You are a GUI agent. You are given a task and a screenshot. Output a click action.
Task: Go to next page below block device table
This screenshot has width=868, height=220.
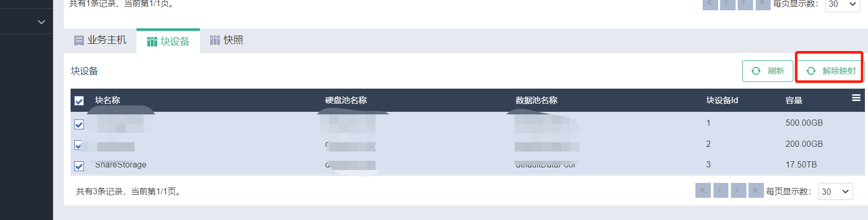point(738,191)
